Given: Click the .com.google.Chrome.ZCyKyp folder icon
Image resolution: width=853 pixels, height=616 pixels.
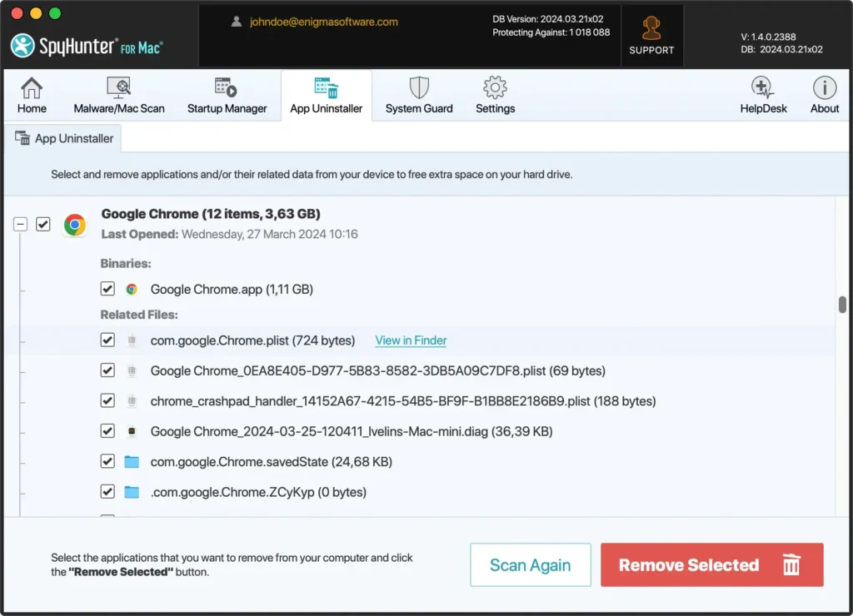Looking at the screenshot, I should click(x=132, y=492).
